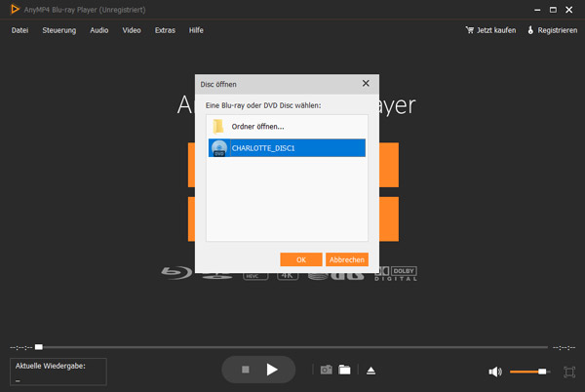
Task: Adjust the orange volume slider
Action: 529,372
